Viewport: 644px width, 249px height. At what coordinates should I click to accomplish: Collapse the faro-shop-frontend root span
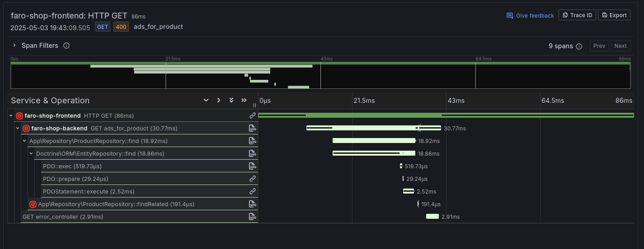(11, 115)
